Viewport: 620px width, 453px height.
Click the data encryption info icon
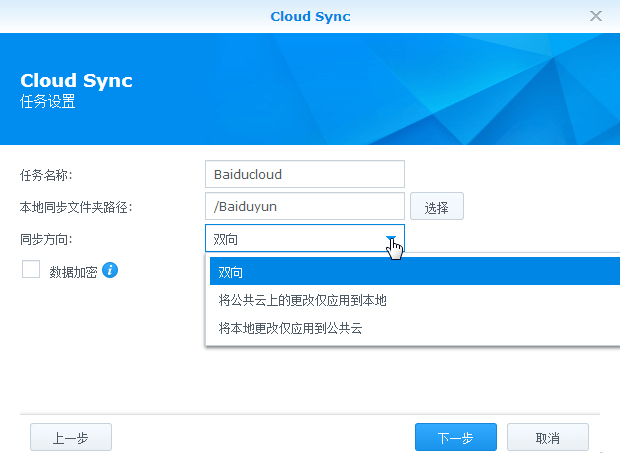[111, 270]
